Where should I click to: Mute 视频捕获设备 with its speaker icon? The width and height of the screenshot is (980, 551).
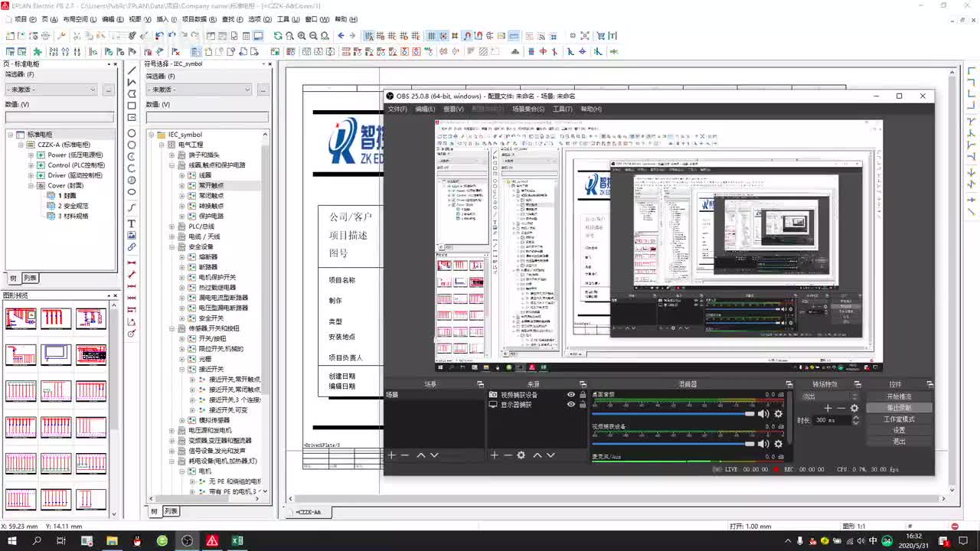(763, 444)
